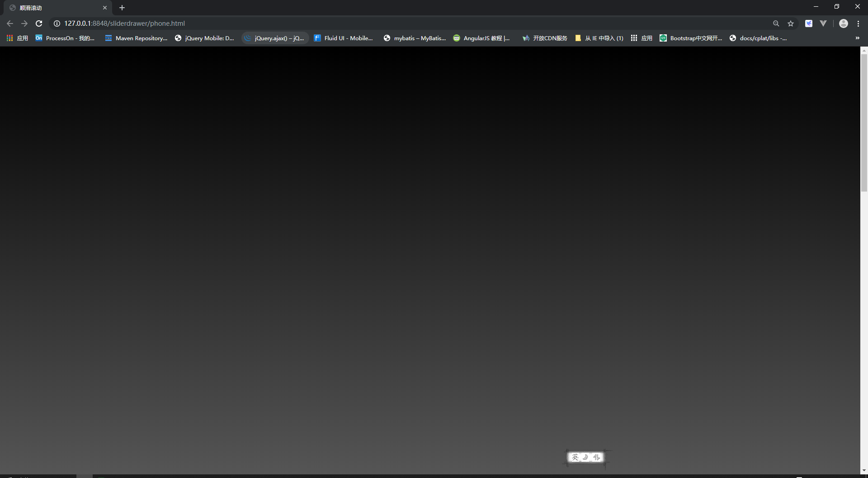Open the blue extension icon in toolbar
This screenshot has height=478, width=868.
pos(809,23)
